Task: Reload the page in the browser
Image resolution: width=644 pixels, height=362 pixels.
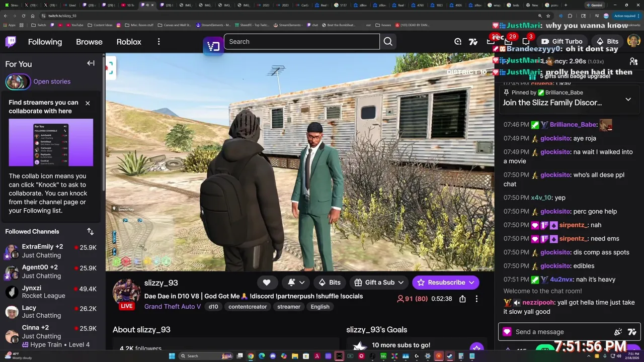Action: point(23,16)
